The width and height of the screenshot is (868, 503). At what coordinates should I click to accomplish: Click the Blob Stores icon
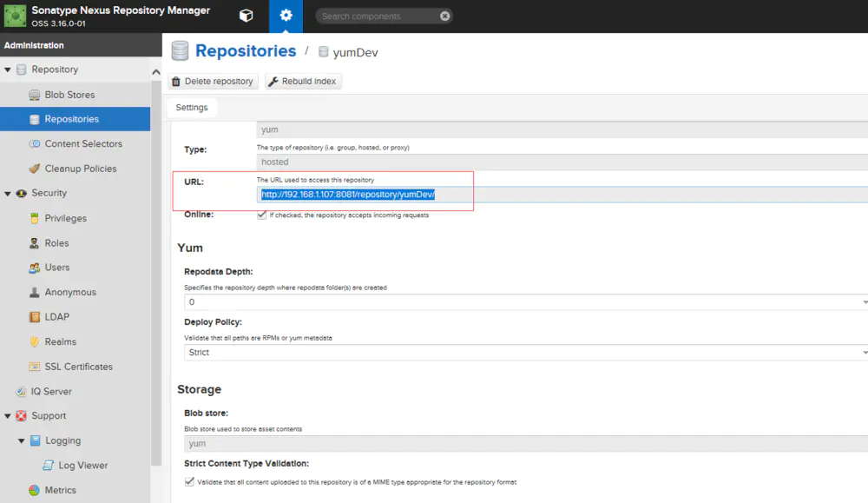(x=35, y=95)
